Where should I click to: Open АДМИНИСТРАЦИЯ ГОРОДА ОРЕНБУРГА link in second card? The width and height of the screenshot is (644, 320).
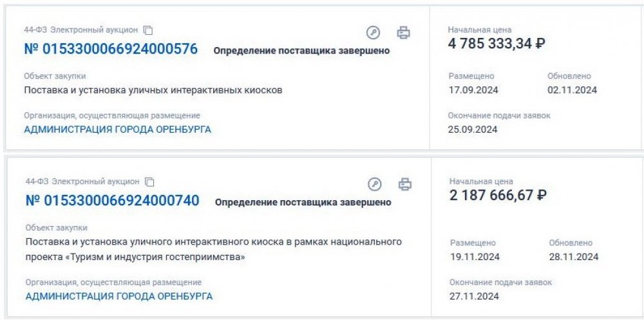coord(119,296)
